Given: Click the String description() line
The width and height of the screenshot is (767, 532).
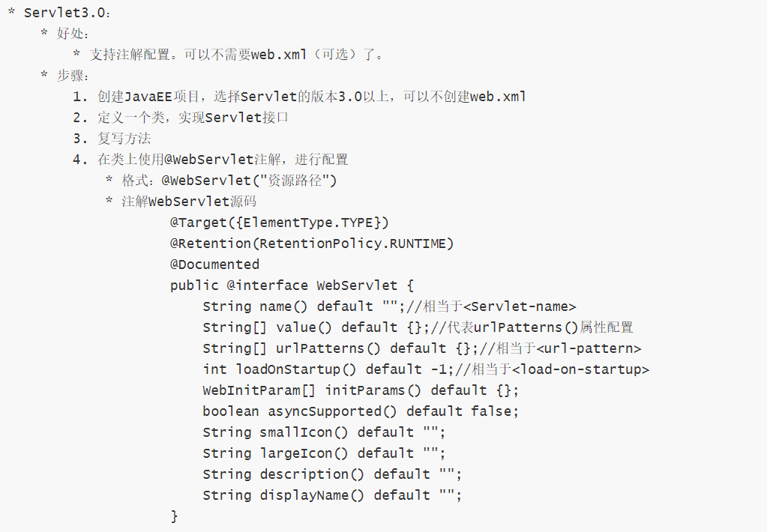Looking at the screenshot, I should (333, 475).
